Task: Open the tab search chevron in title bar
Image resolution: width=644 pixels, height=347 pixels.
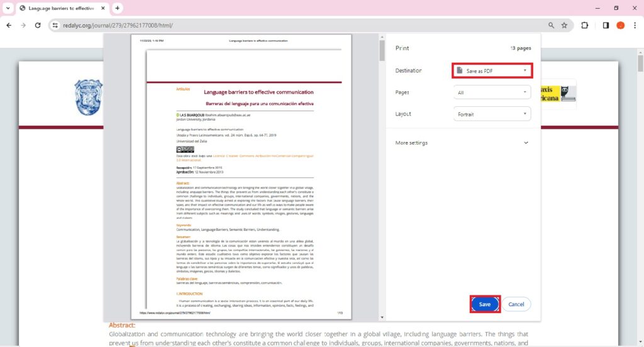Action: (7, 8)
